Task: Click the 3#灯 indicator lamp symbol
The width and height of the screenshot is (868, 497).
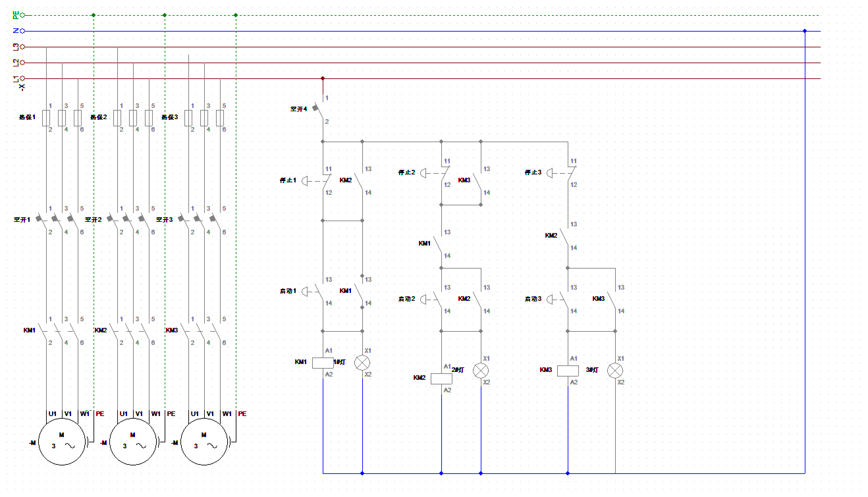Action: pos(615,370)
